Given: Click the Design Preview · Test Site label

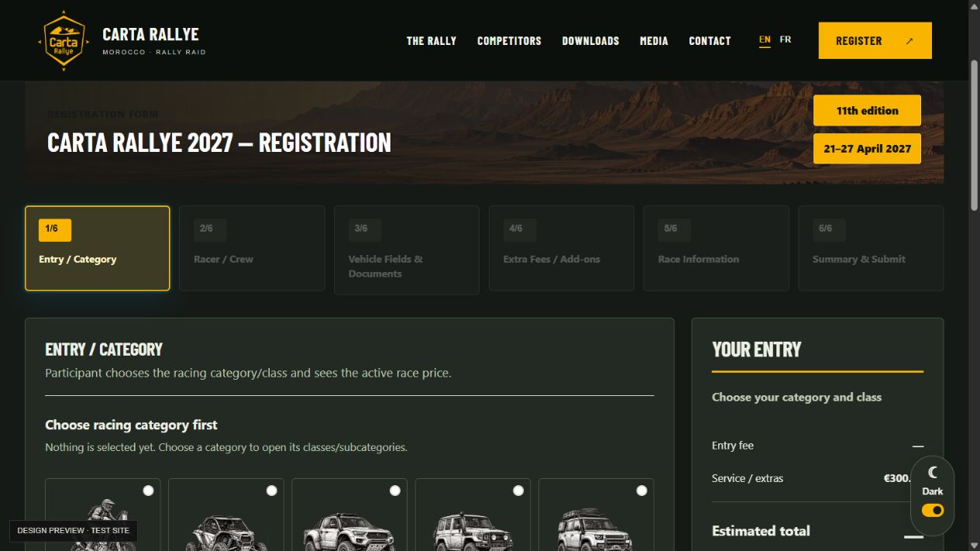Looking at the screenshot, I should [74, 530].
